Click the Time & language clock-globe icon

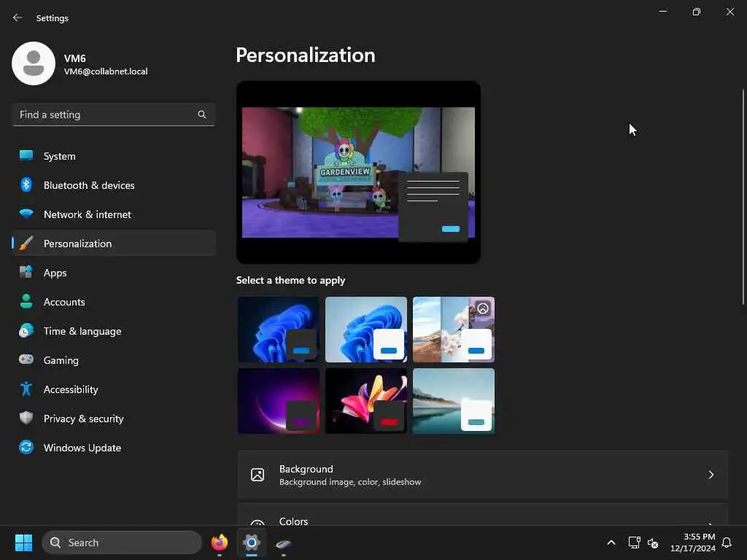pos(26,330)
